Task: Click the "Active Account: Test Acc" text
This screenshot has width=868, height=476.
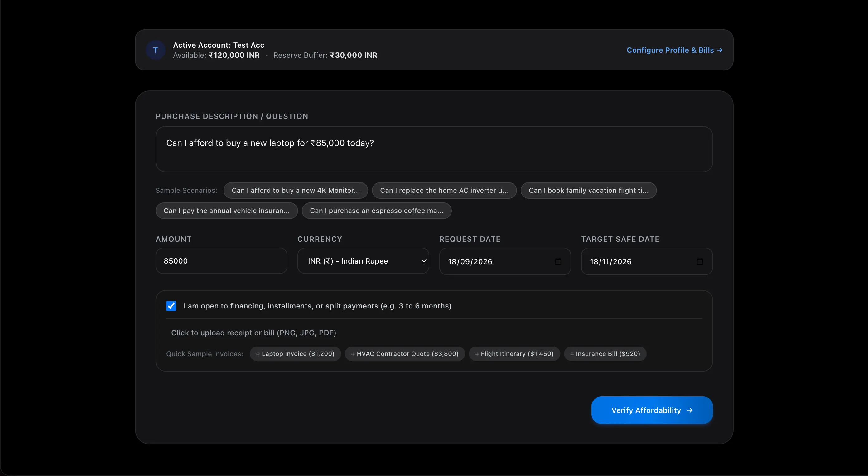Action: coord(218,45)
